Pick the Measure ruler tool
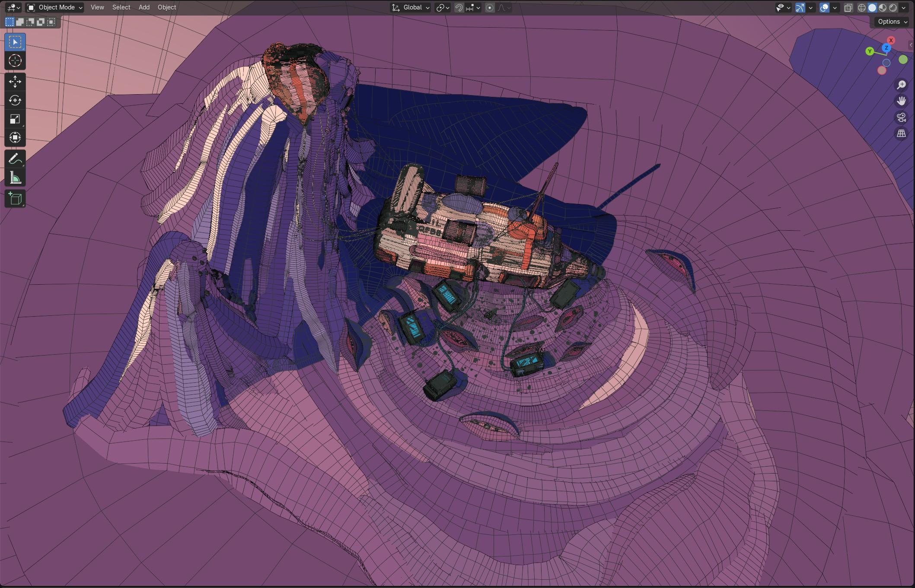 coord(15,178)
